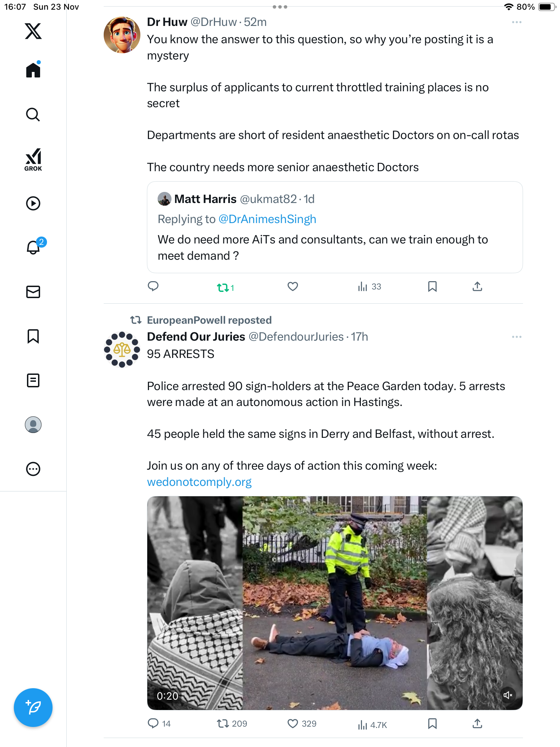Open Grok from the sidebar
This screenshot has width=560, height=747.
(x=33, y=159)
